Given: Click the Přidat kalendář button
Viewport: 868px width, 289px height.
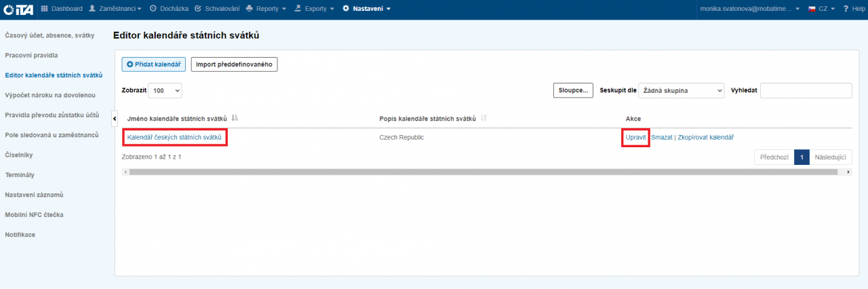Looking at the screenshot, I should pyautogui.click(x=154, y=64).
